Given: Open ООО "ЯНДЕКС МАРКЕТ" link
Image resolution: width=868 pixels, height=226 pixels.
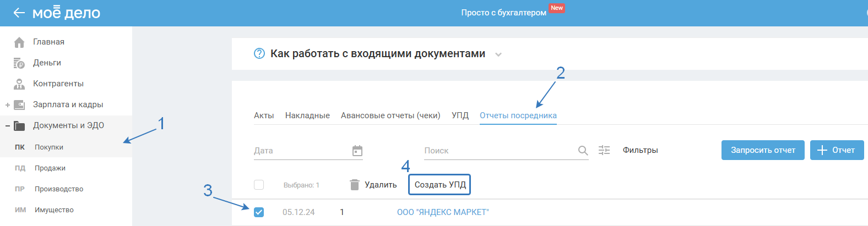Looking at the screenshot, I should pos(443,212).
